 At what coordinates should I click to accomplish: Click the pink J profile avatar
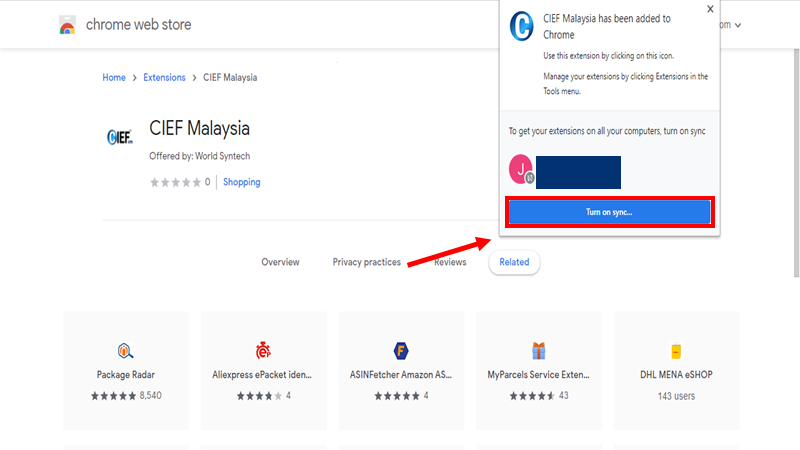pyautogui.click(x=521, y=169)
